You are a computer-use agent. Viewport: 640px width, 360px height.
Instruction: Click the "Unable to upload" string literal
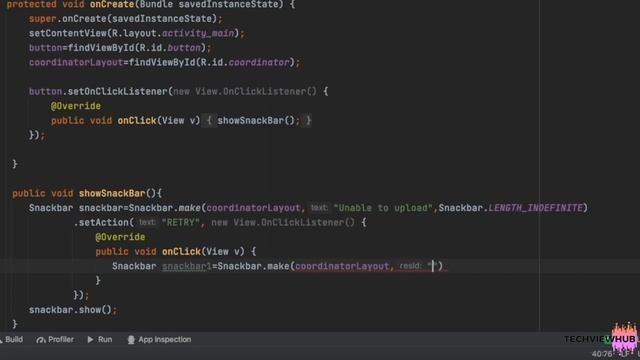[382, 208]
